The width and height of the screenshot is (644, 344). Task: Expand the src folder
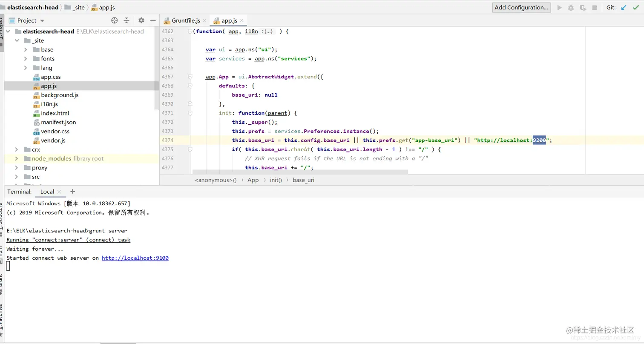pyautogui.click(x=17, y=177)
